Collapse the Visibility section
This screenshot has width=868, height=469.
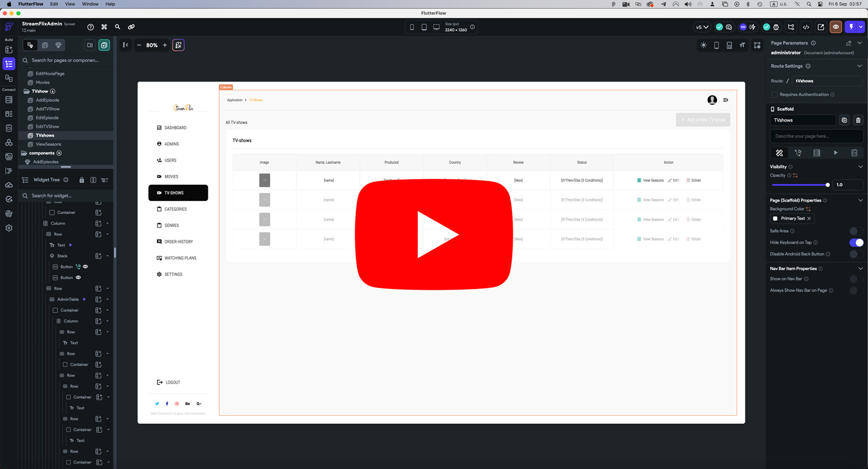pyautogui.click(x=860, y=167)
